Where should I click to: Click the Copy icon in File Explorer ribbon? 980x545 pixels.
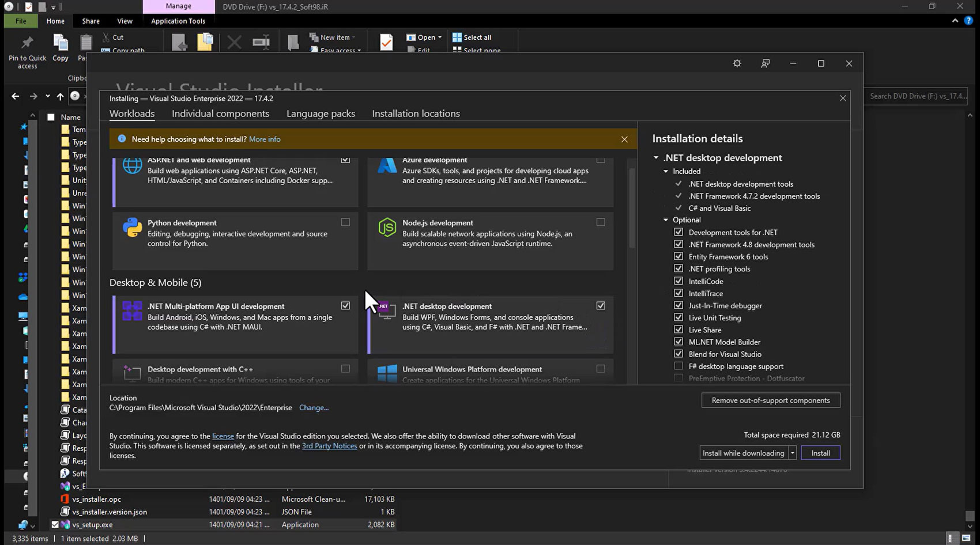point(61,43)
